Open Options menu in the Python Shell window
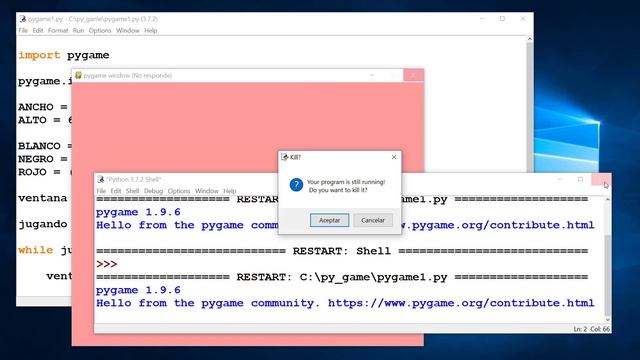Viewport: 640px width, 360px height. coord(179,191)
